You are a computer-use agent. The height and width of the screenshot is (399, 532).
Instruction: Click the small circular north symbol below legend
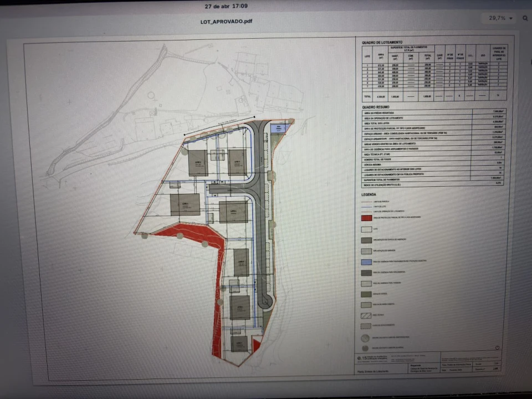(x=497, y=347)
